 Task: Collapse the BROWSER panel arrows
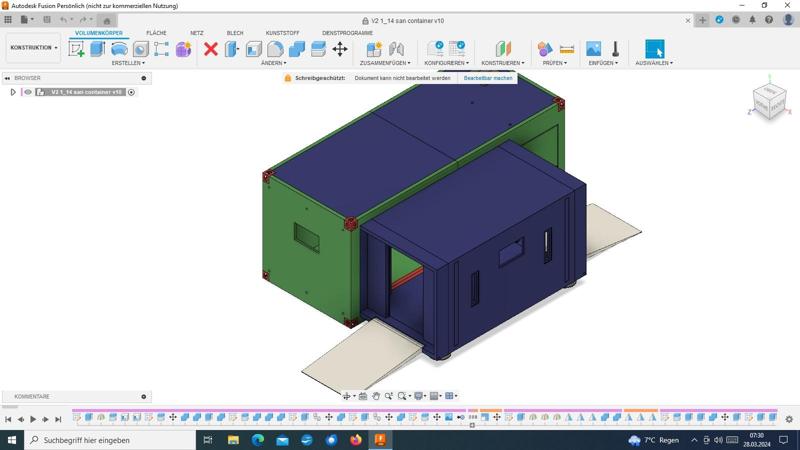[x=7, y=78]
